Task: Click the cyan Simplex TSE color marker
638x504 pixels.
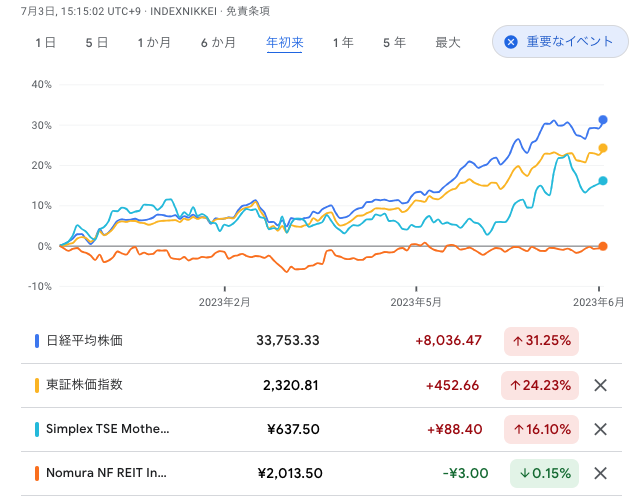Action: pyautogui.click(x=37, y=429)
